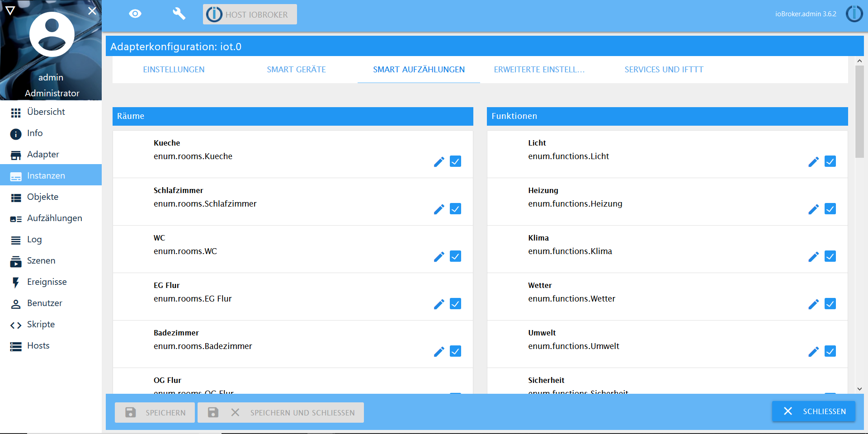The image size is (868, 434).
Task: Click the admin user avatar
Action: [52, 34]
